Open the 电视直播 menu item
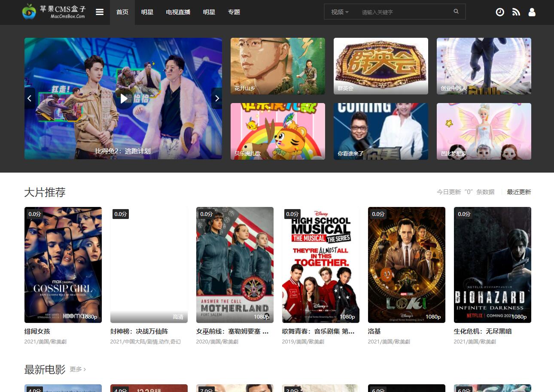554x392 pixels. click(x=178, y=12)
